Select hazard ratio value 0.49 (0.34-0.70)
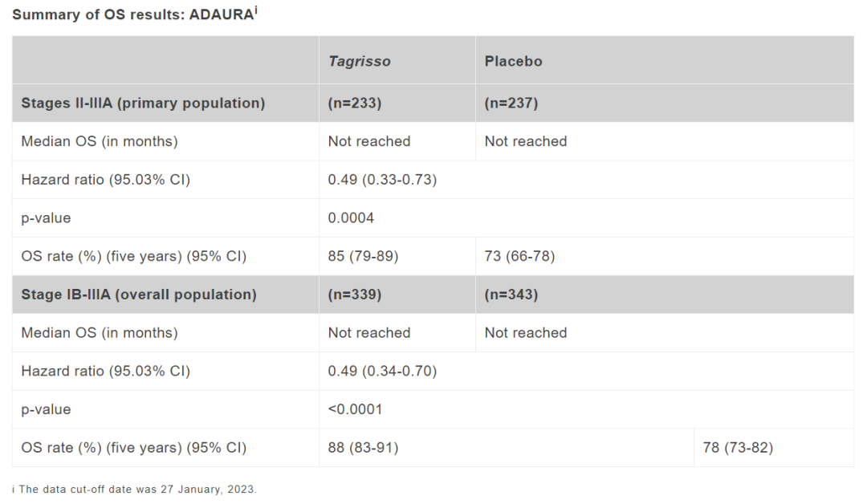Screen dimensions: 867x504 (x=382, y=371)
